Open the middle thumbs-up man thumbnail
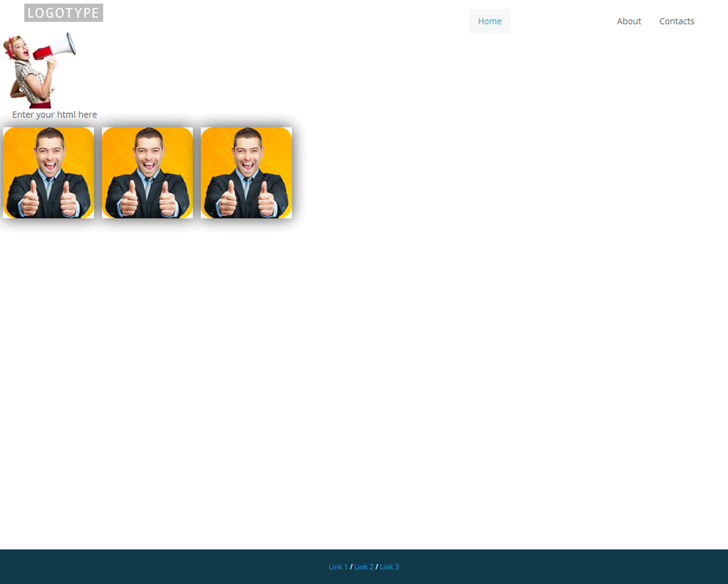This screenshot has height=584, width=728. [147, 173]
